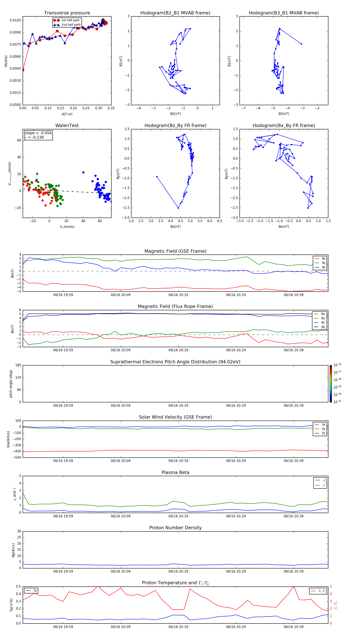Image resolution: width=351 pixels, height=644 pixels.
Task: Click "Bz'" legend entry in flux rope frame
Action: (320, 323)
